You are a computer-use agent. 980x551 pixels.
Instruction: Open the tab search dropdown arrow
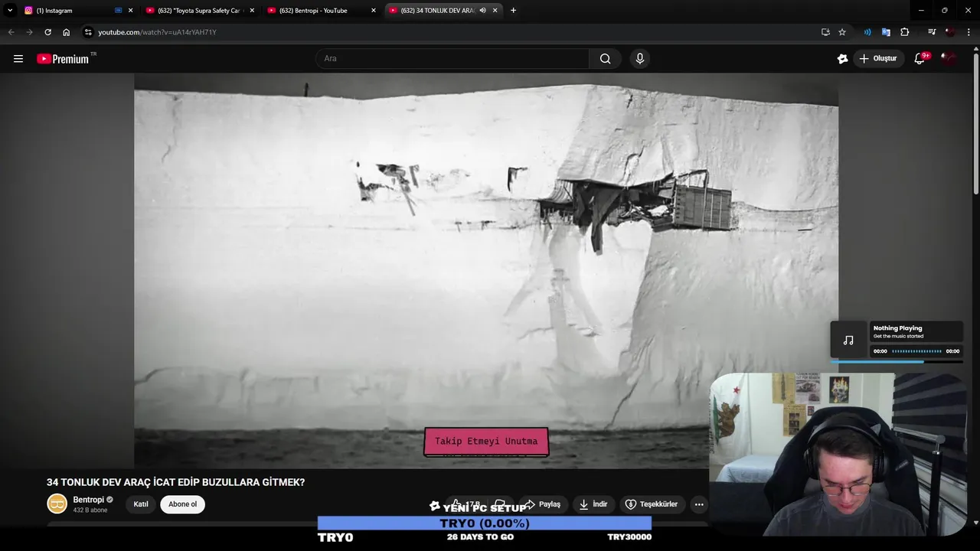click(x=10, y=11)
